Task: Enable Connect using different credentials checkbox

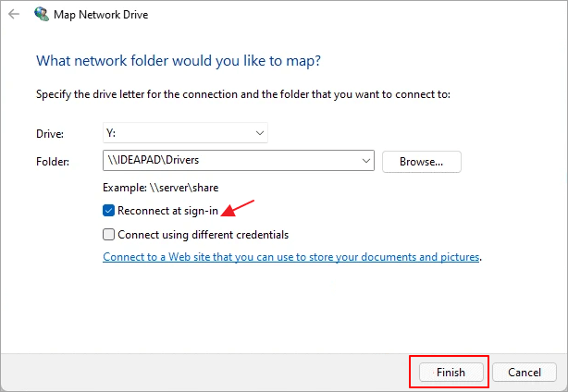Action: 110,235
